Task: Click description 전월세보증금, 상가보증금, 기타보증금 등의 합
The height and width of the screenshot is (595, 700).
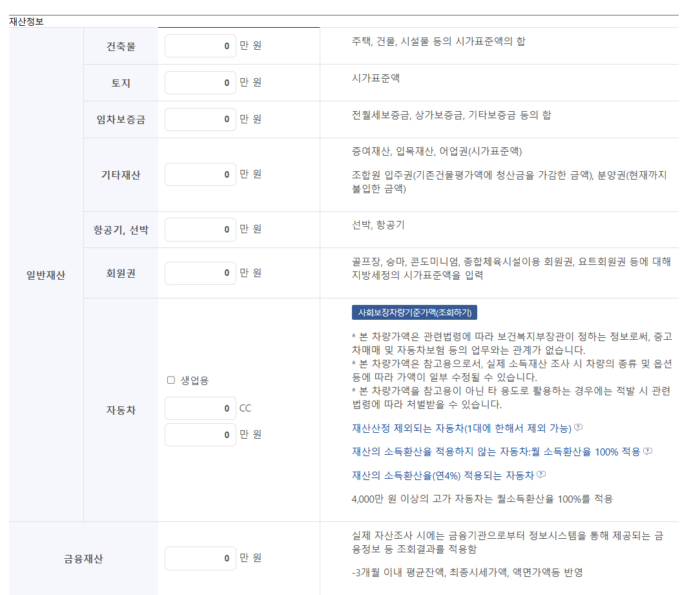Action: click(x=451, y=115)
